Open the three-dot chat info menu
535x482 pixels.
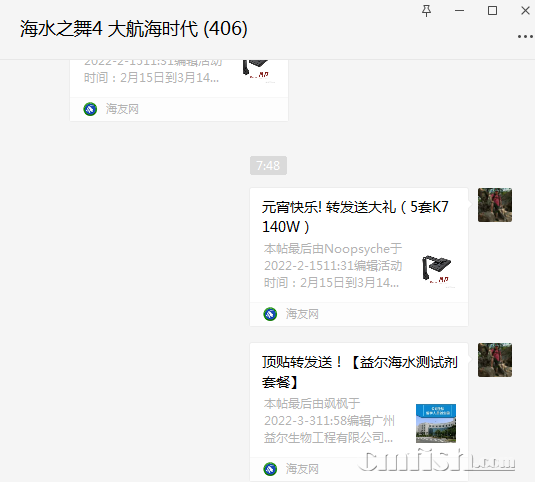click(x=525, y=36)
